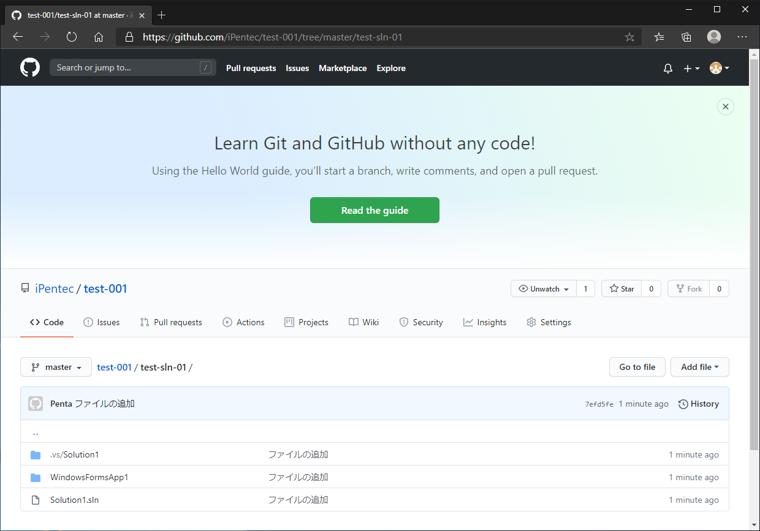Viewport: 760px width, 531px height.
Task: Open commit message in WindowsFormsApp1 row
Action: point(298,477)
